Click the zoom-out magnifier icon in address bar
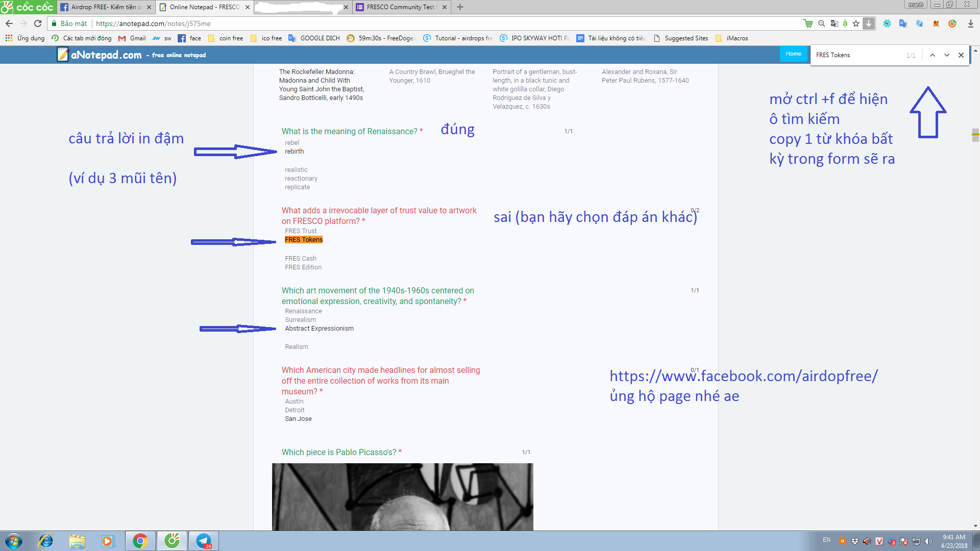980x551 pixels. [822, 23]
